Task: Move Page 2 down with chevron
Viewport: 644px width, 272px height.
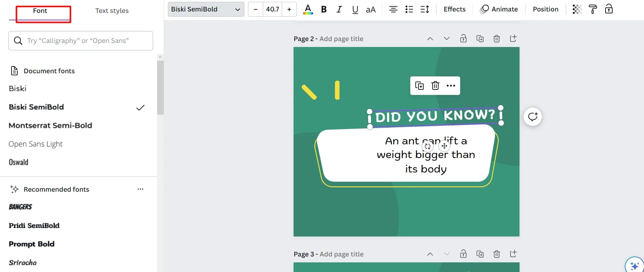Action: pos(447,38)
